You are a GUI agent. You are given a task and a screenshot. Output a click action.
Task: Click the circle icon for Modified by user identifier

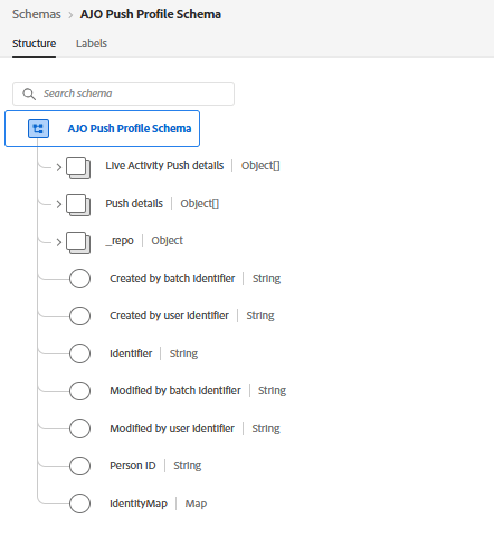[x=80, y=428]
